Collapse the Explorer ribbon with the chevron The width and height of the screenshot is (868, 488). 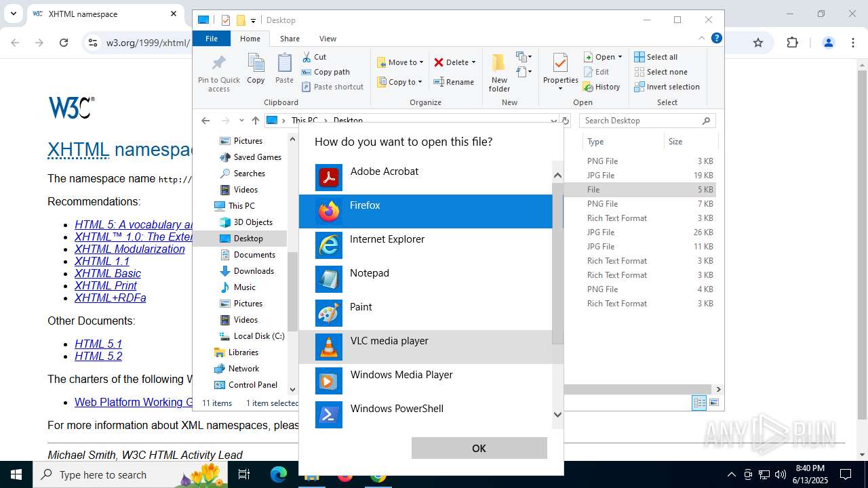(702, 38)
